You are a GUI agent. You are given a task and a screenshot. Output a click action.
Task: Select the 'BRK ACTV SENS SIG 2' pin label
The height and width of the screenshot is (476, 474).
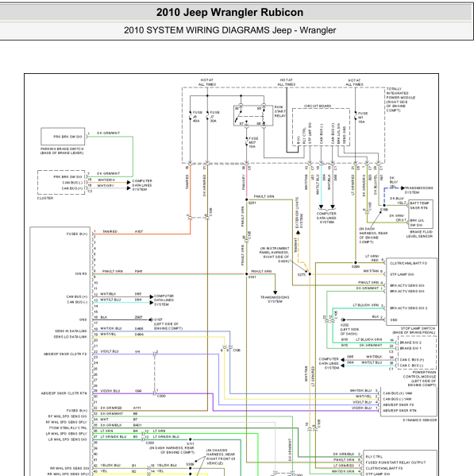coord(408,308)
